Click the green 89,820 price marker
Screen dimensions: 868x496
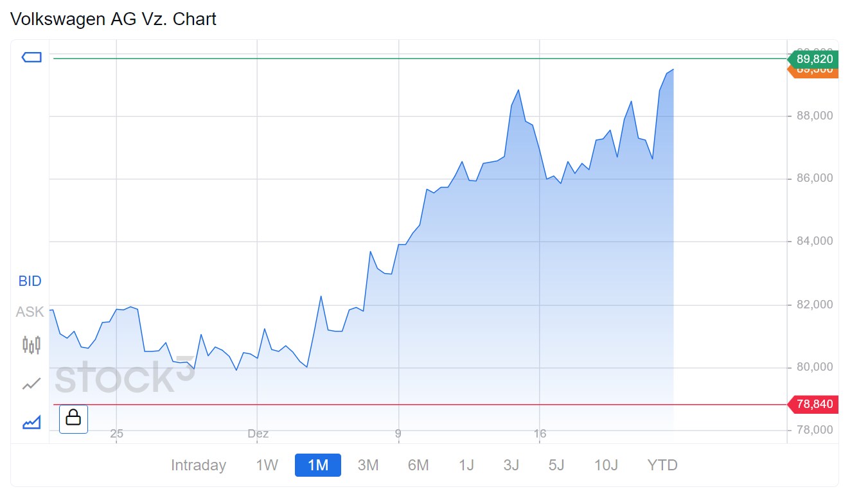(813, 59)
